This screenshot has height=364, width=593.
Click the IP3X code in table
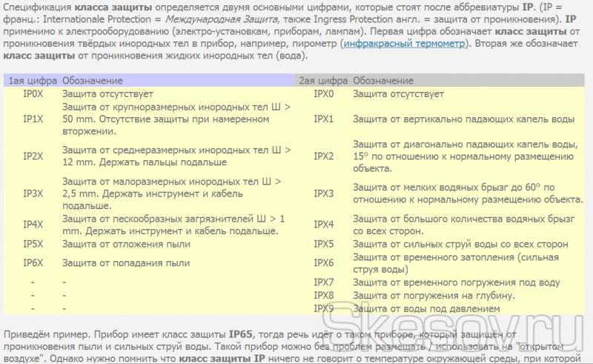pyautogui.click(x=33, y=193)
